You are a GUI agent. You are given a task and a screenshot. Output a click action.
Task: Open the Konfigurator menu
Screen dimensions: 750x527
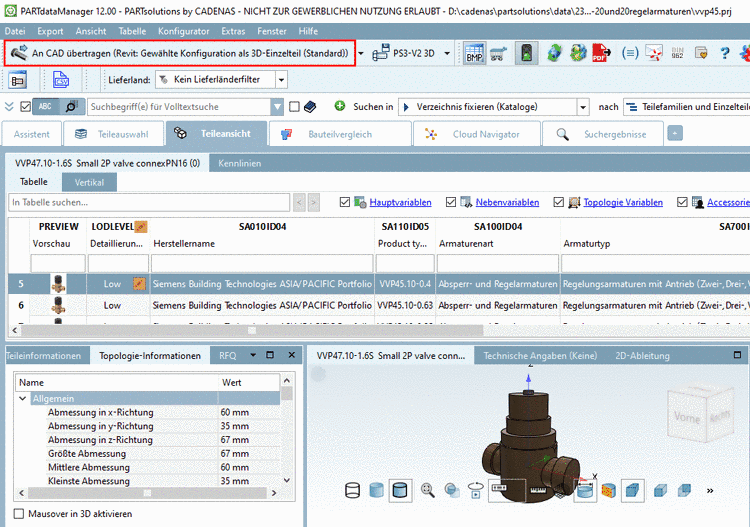coord(184,31)
